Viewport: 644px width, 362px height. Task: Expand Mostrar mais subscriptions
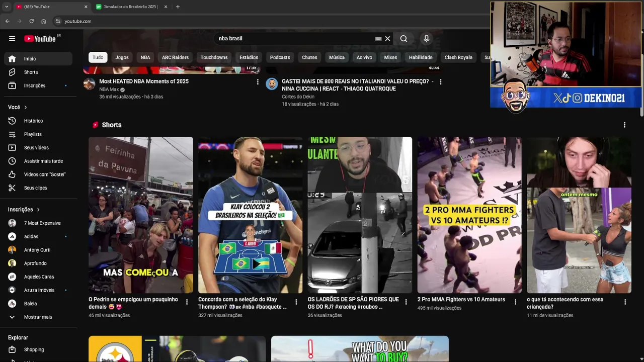pyautogui.click(x=38, y=317)
